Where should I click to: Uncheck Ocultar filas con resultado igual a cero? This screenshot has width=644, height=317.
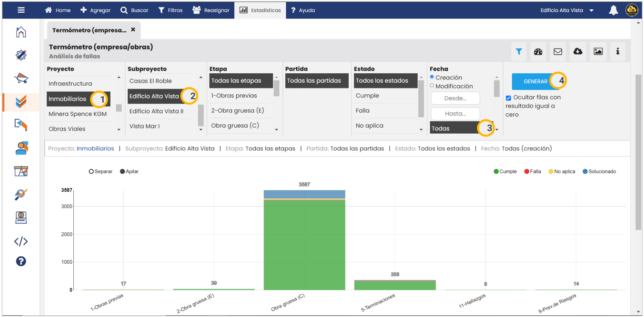tap(508, 98)
